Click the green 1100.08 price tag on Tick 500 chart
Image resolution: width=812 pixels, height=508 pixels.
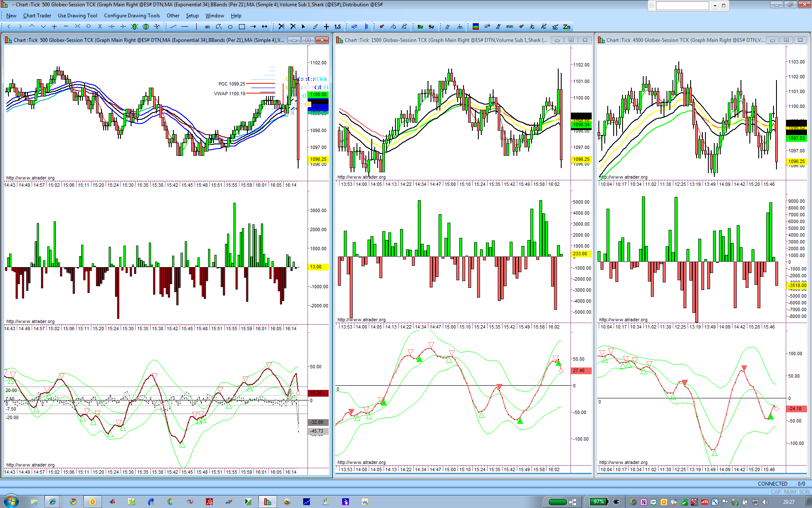[318, 95]
